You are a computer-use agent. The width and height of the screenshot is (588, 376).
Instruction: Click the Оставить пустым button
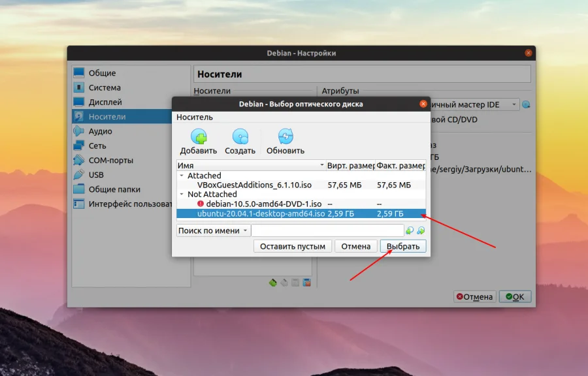[293, 246]
